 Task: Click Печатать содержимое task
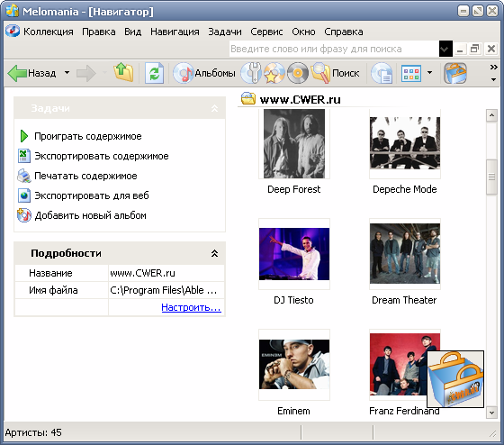pyautogui.click(x=85, y=176)
